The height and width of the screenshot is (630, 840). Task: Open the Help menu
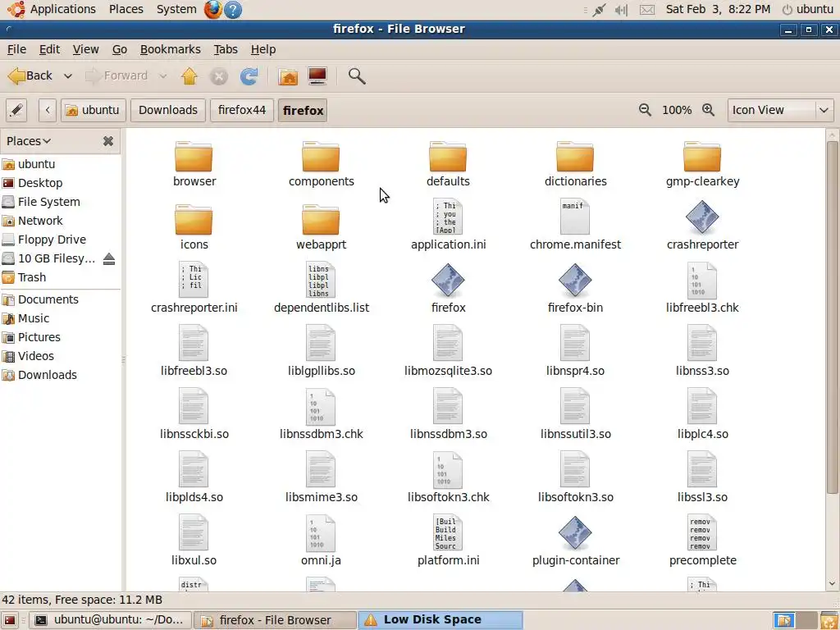(263, 49)
